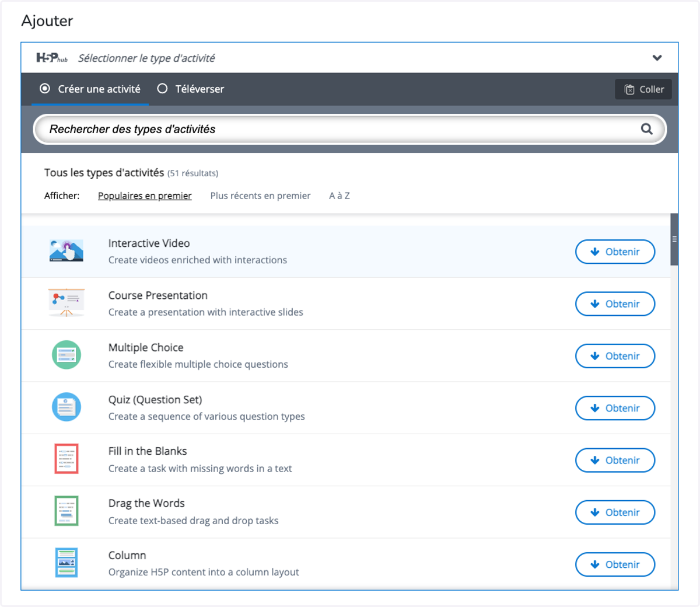Get the Quiz (Question Set) activity with Obtenir
The height and width of the screenshot is (607, 700).
[615, 408]
